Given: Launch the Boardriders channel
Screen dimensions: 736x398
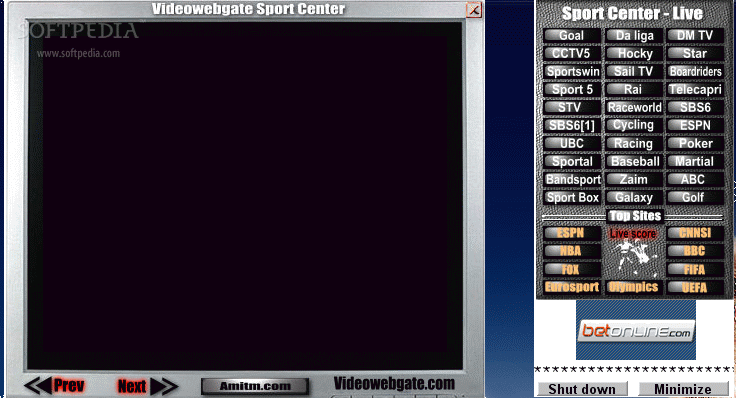Looking at the screenshot, I should click(695, 71).
